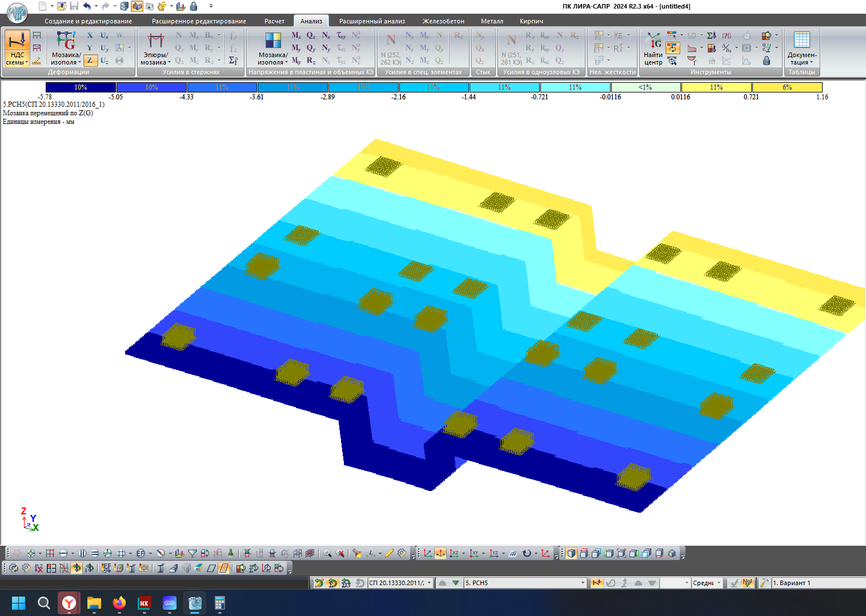Switch to the Железобетон ribbon tab

[443, 21]
